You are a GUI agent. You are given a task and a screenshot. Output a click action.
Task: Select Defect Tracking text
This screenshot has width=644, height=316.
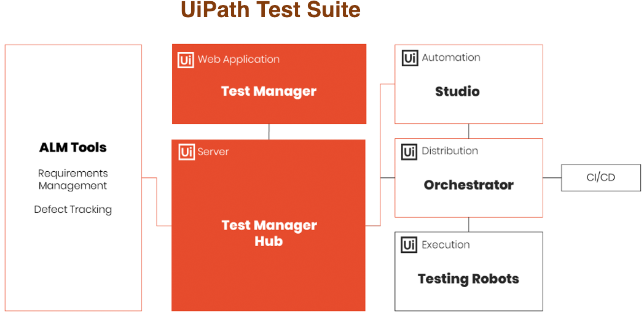click(x=73, y=209)
